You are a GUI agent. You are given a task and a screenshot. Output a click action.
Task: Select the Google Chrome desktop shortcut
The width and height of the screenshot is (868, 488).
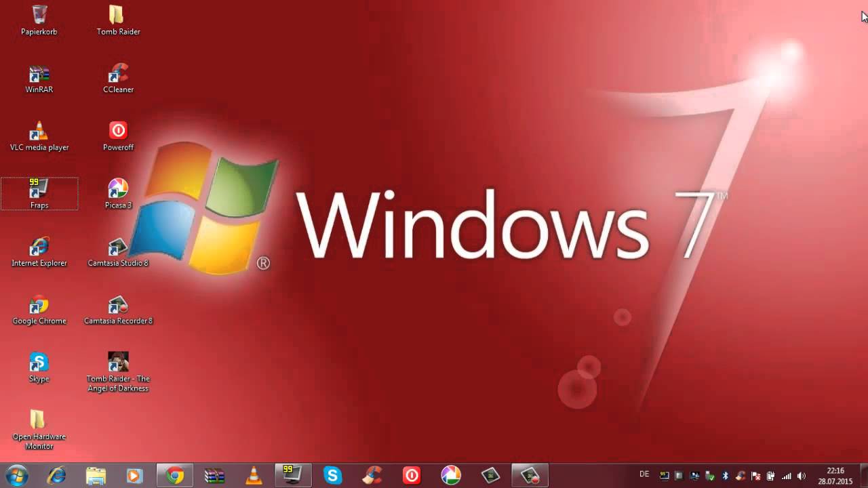click(39, 310)
